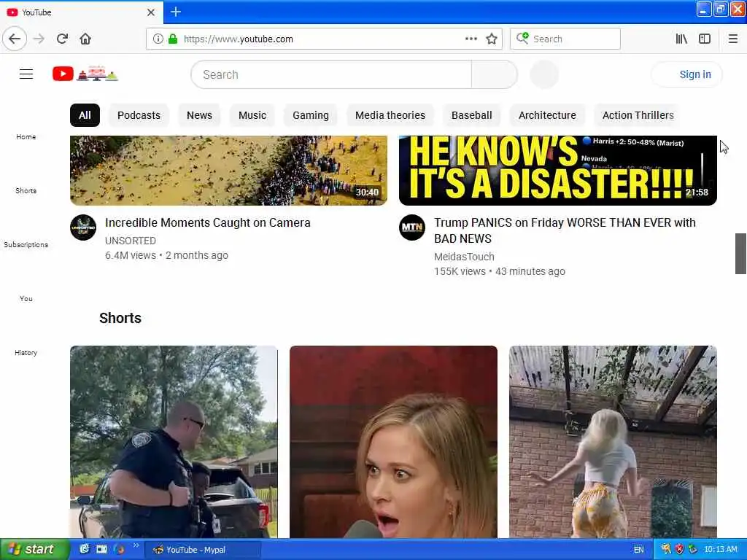Bookmark this page with star icon
This screenshot has width=747, height=560.
click(492, 39)
